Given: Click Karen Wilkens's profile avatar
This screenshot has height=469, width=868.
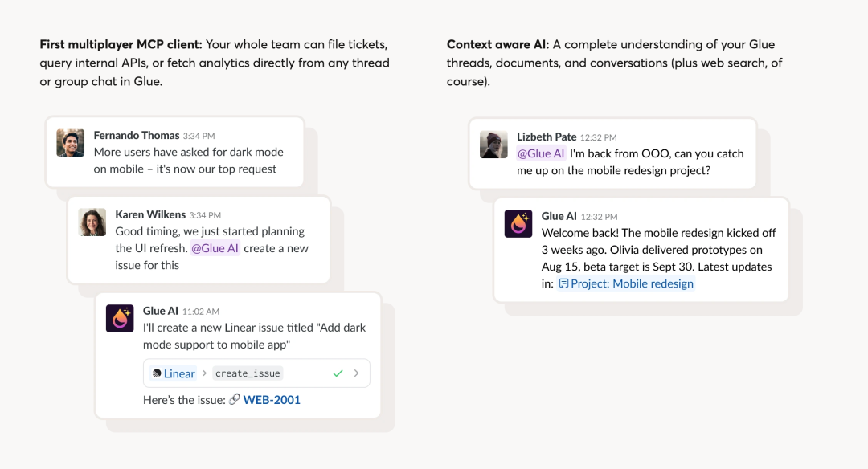Looking at the screenshot, I should click(92, 222).
